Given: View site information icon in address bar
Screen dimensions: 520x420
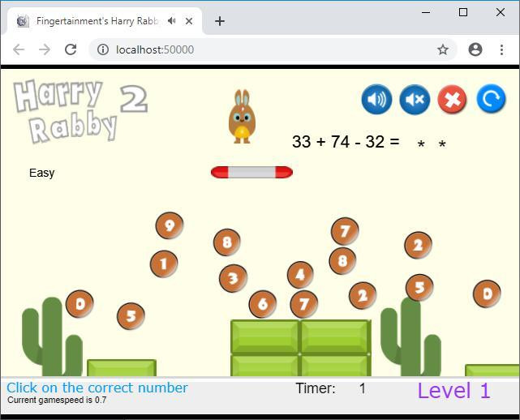Looking at the screenshot, I should [x=103, y=49].
